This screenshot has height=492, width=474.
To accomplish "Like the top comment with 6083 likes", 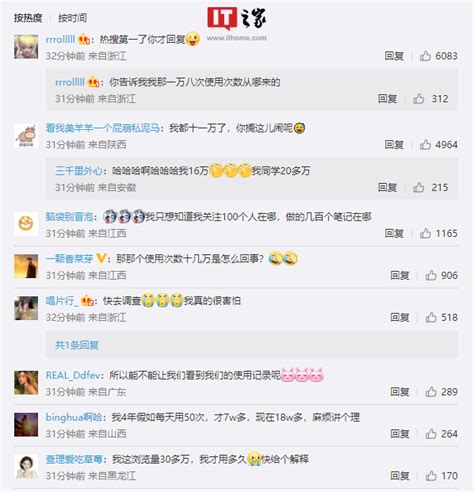I will 425,56.
